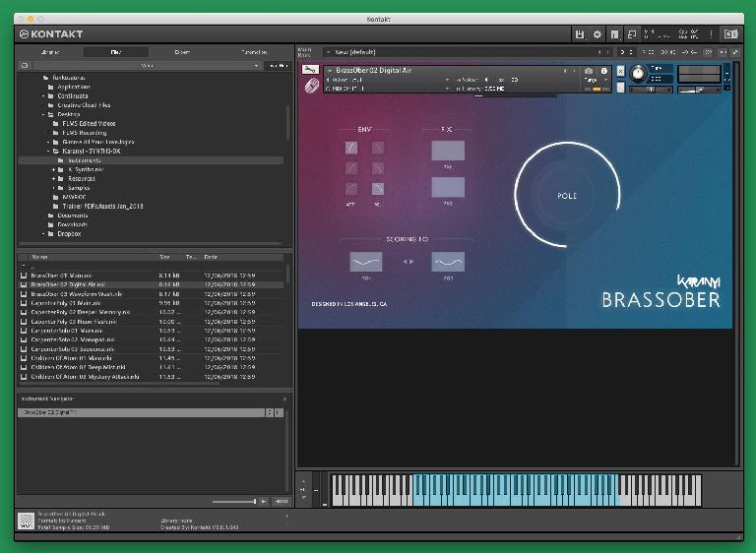
Task: Click the Tune knob
Action: pyautogui.click(x=638, y=73)
